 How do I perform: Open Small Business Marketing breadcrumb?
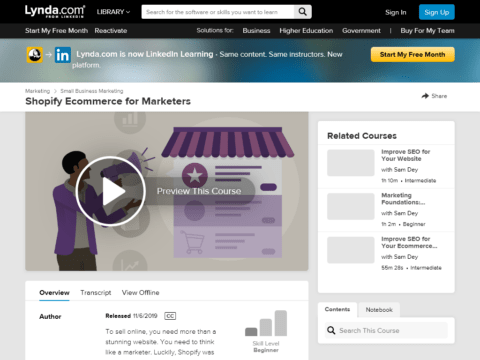tap(92, 91)
